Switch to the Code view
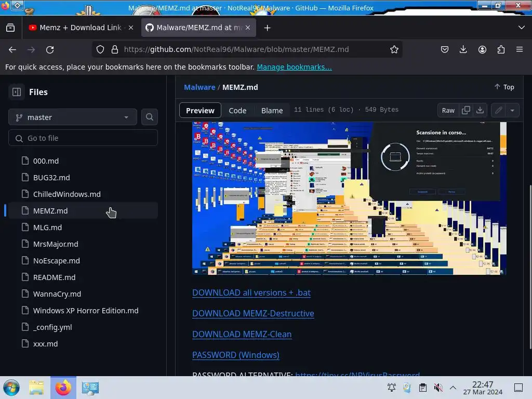 click(x=237, y=110)
